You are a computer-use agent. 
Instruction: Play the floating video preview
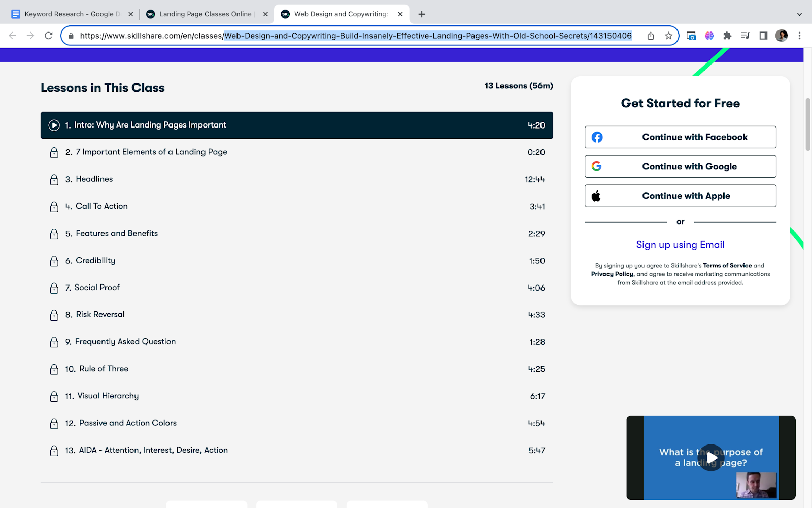point(711,458)
